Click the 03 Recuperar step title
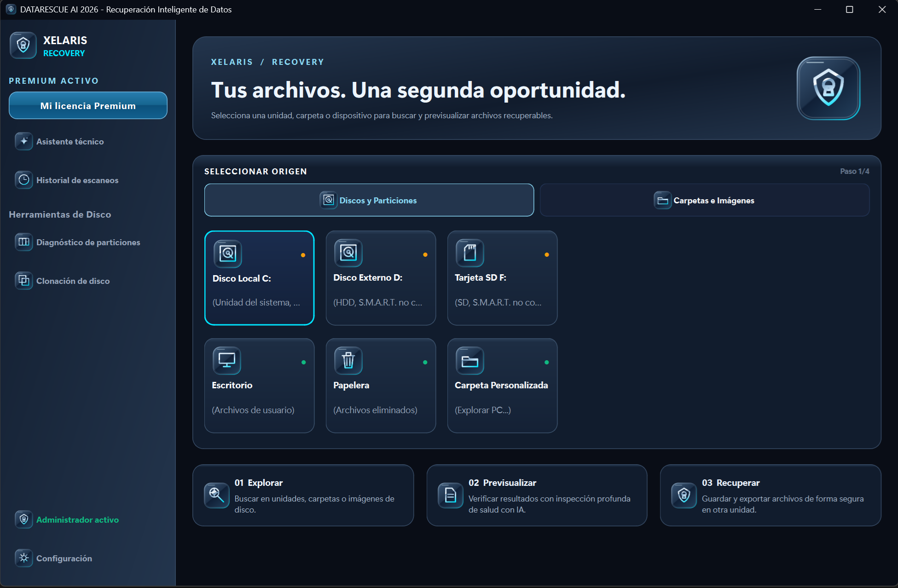Image resolution: width=898 pixels, height=588 pixels. point(731,483)
